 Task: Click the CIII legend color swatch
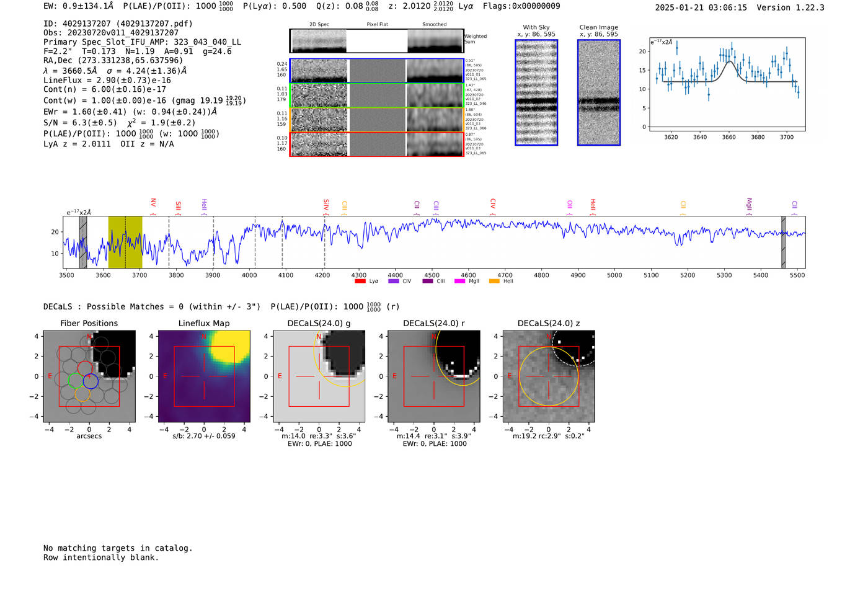click(428, 282)
